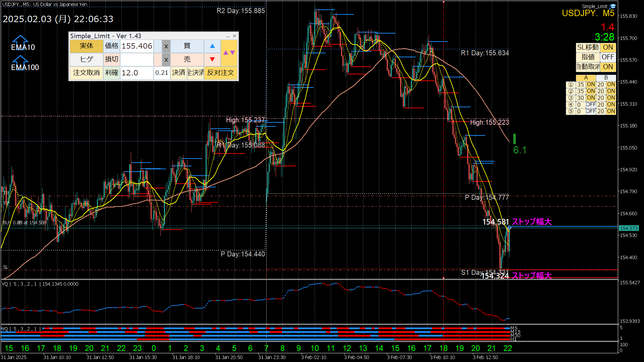
Task: Click the Simple_Limit graduation cap icon
Action: [613, 6]
